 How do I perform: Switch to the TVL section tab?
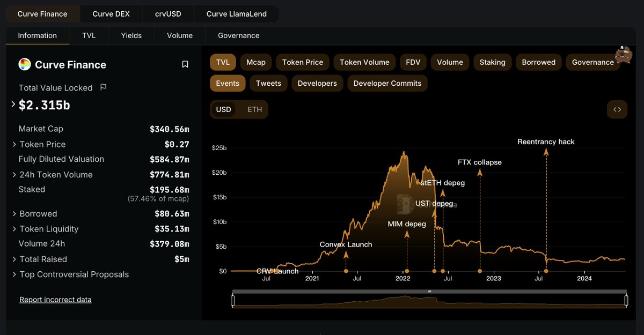[x=89, y=35]
